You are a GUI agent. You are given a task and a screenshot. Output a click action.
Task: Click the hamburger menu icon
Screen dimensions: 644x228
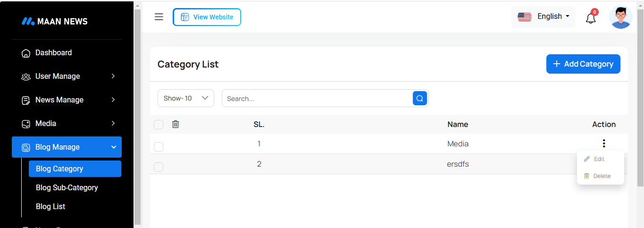point(159,17)
